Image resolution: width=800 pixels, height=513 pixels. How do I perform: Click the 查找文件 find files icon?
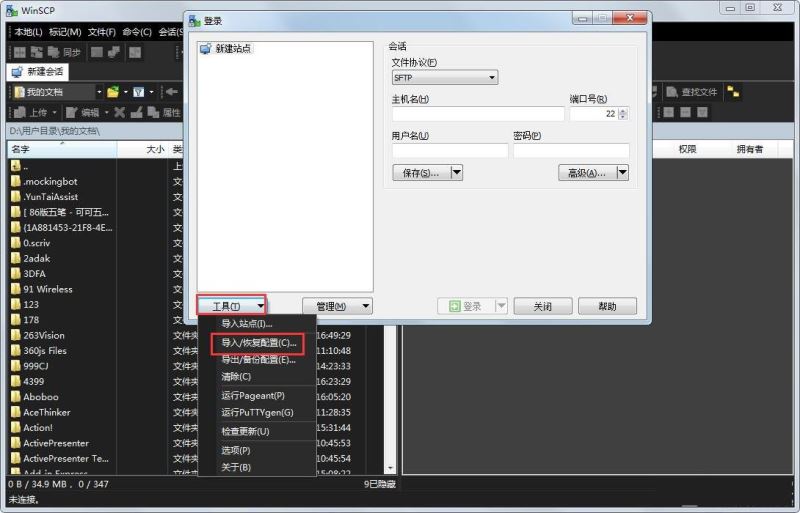[671, 92]
